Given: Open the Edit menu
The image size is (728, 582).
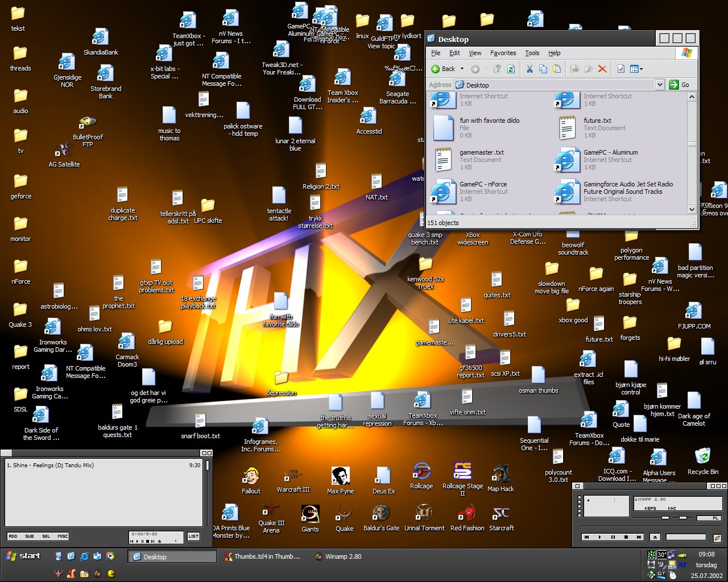Looking at the screenshot, I should (x=454, y=53).
